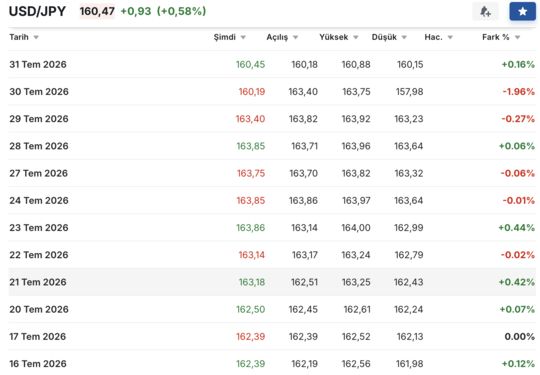Toggle the favorite star button
540x375 pixels.
pos(522,11)
